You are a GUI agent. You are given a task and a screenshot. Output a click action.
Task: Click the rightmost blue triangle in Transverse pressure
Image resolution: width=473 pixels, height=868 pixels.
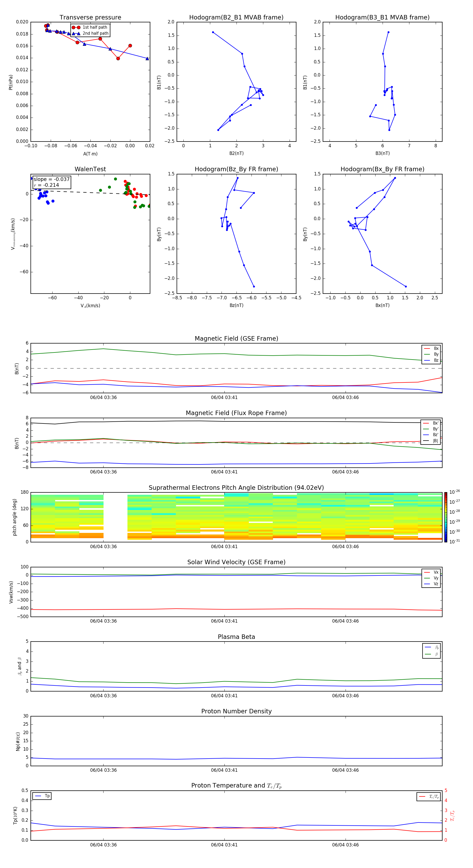click(x=147, y=59)
